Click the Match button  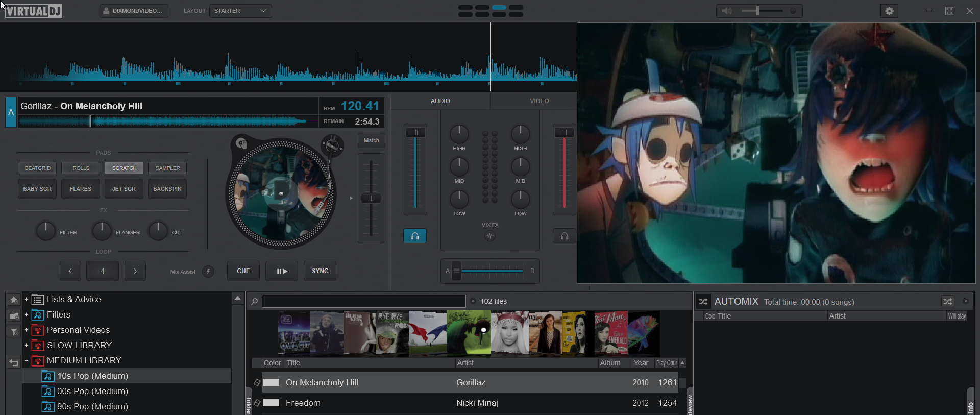pos(372,140)
